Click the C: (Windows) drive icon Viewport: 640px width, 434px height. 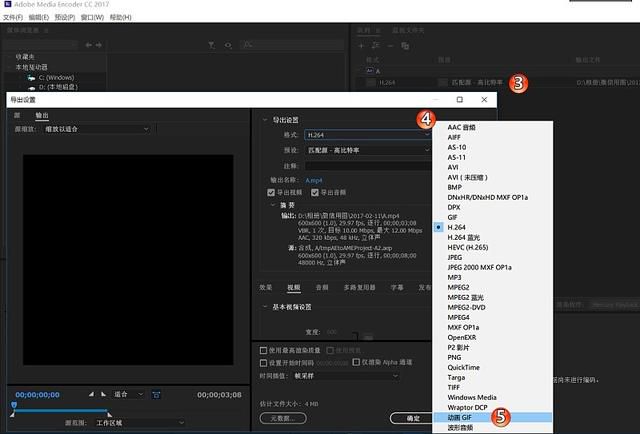click(x=31, y=78)
